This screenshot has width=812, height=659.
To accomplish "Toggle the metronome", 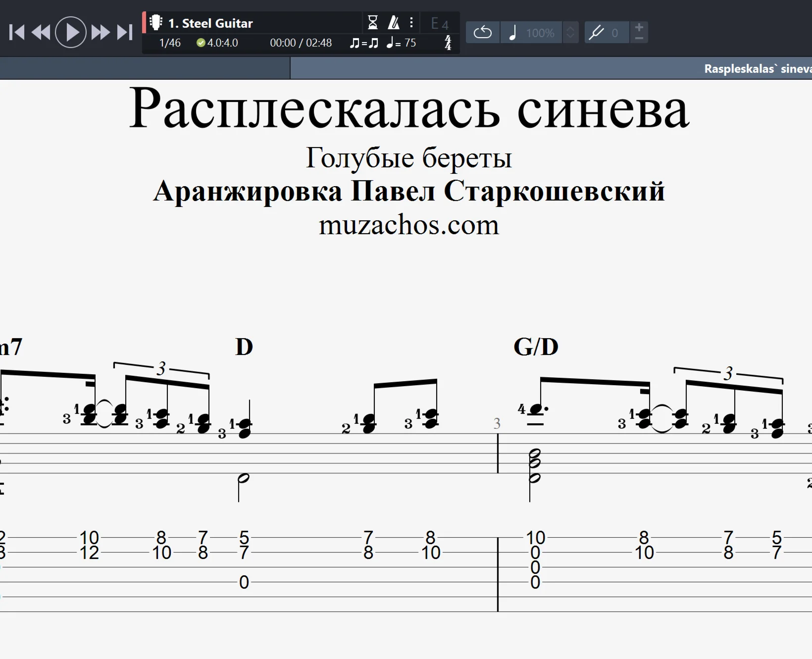I will (x=394, y=22).
